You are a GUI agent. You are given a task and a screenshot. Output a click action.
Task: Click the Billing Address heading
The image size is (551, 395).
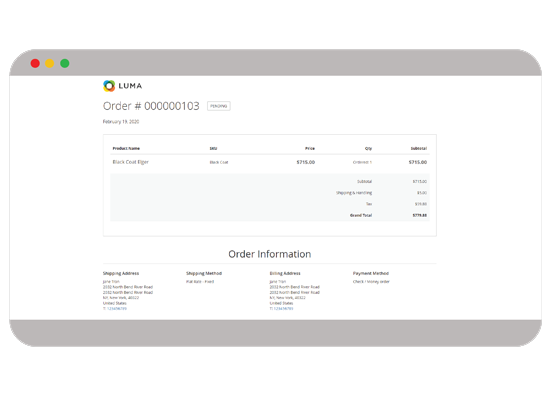pyautogui.click(x=285, y=273)
